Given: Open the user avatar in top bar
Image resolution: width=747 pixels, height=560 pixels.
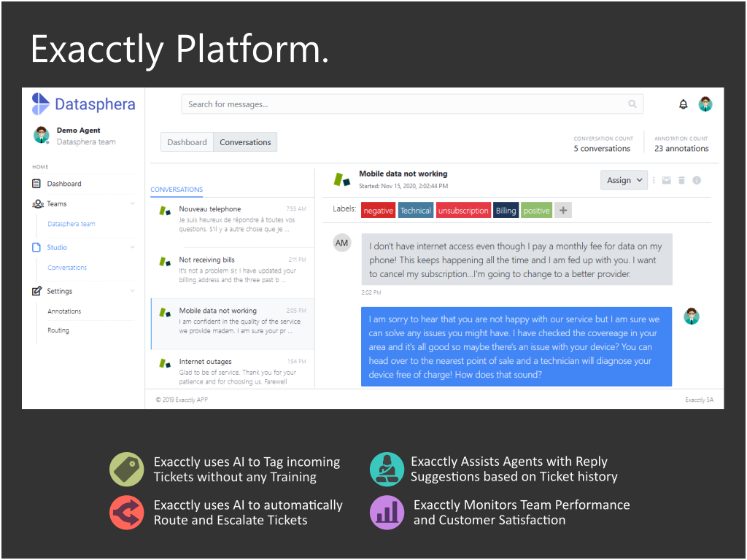Looking at the screenshot, I should point(705,104).
